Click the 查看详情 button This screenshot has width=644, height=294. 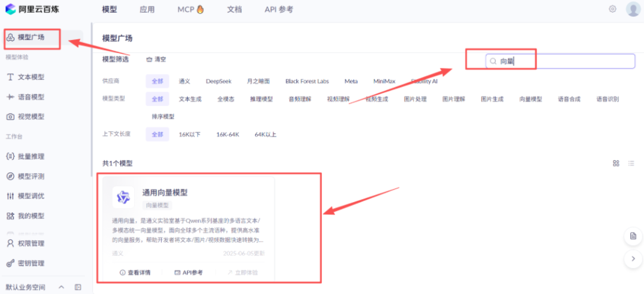pyautogui.click(x=135, y=273)
